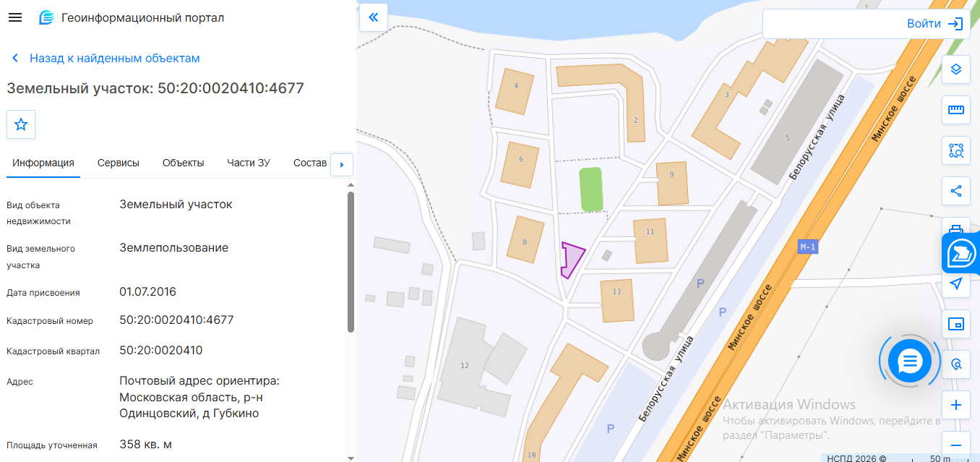
Task: Click the Войти login button
Action: (x=935, y=24)
